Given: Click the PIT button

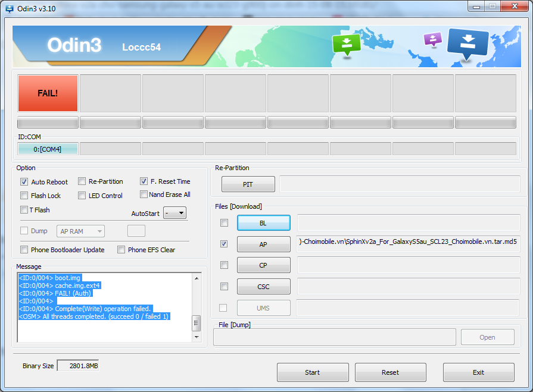Looking at the screenshot, I should point(248,184).
